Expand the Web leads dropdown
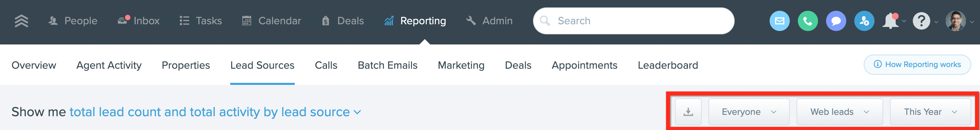Screen dimensions: 980x130 [839, 112]
